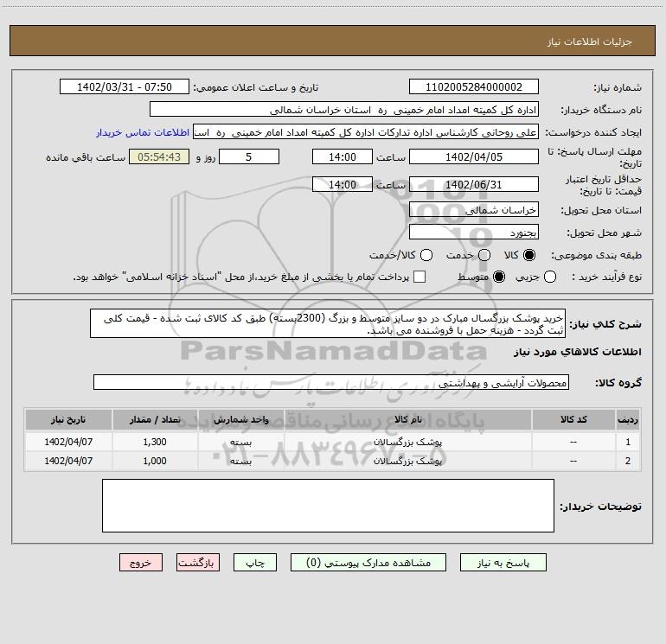Click the remaining days field showing 5

point(249,156)
